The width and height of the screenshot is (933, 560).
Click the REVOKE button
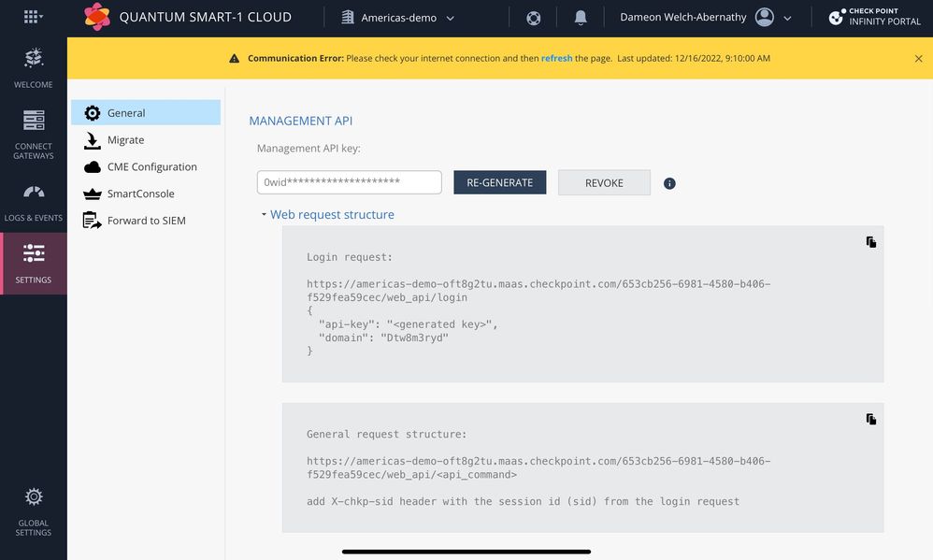[604, 182]
